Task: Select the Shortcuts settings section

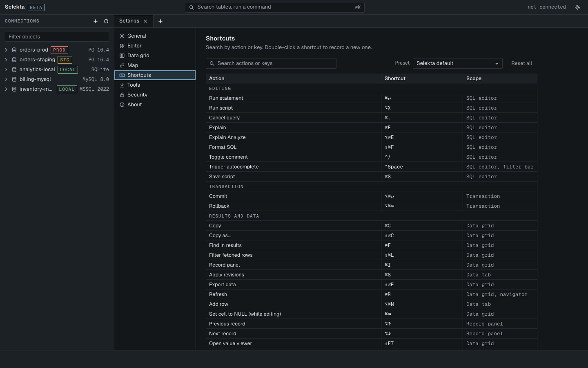Action: (x=155, y=75)
